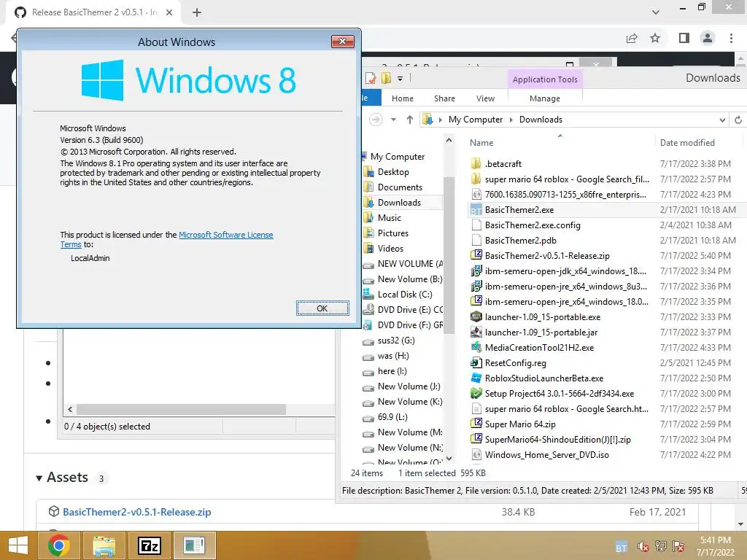Open Action Center flag icon
The width and height of the screenshot is (747, 560).
tap(678, 546)
